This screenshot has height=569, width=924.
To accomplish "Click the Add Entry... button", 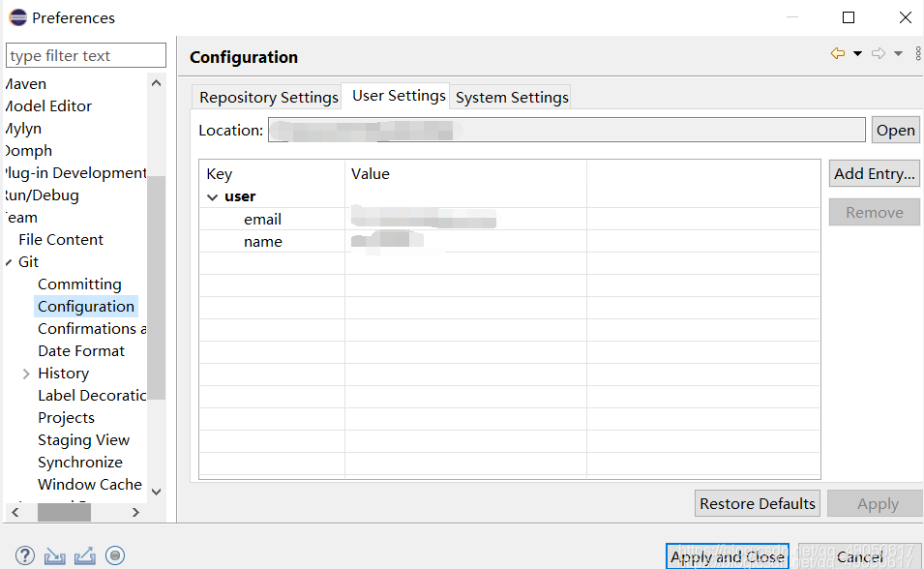I will click(x=874, y=174).
